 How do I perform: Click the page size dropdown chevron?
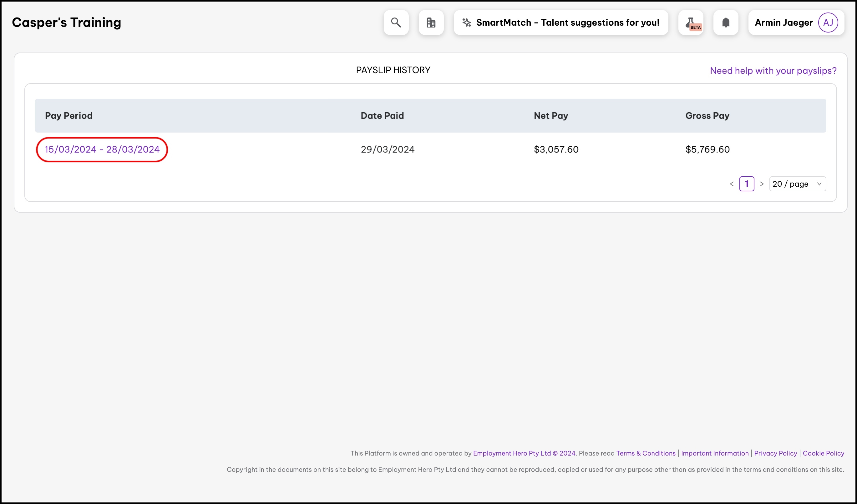[x=819, y=184]
